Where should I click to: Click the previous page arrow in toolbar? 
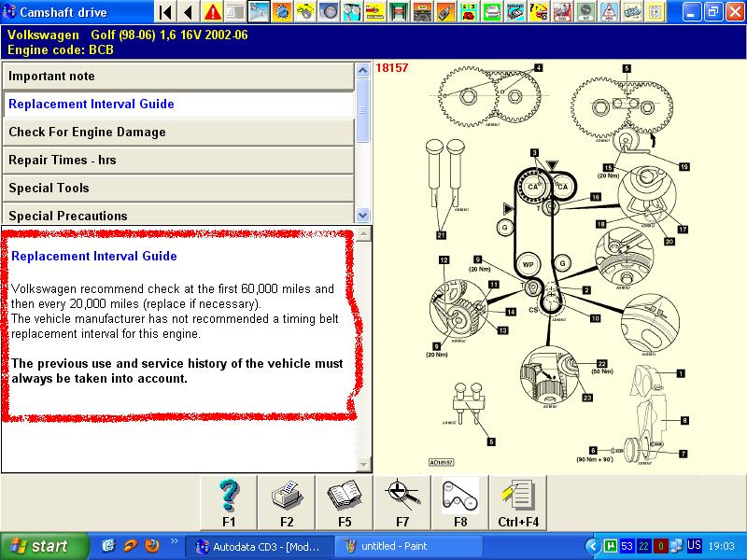[189, 12]
